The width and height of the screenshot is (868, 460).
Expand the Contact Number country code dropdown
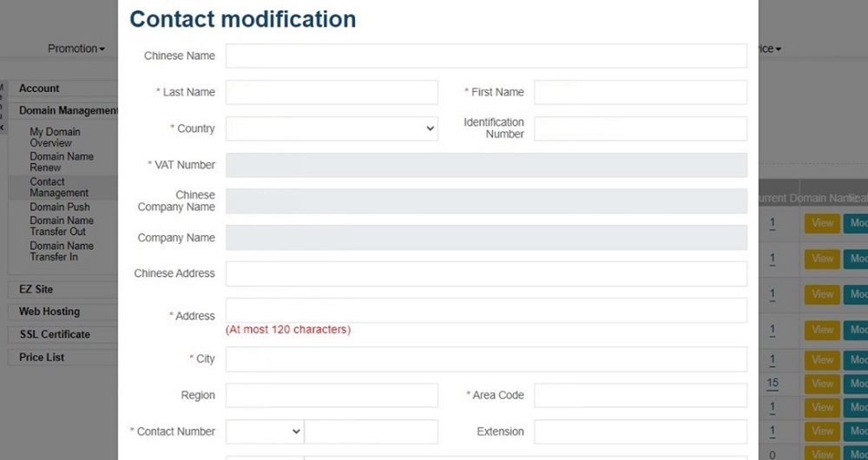coord(265,431)
